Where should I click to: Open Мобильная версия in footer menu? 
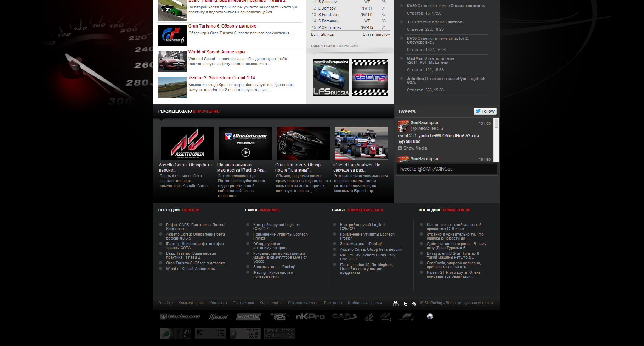click(x=365, y=303)
